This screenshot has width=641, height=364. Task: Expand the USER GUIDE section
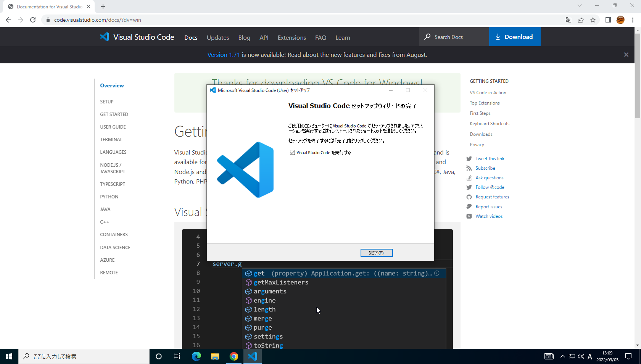[x=113, y=127]
